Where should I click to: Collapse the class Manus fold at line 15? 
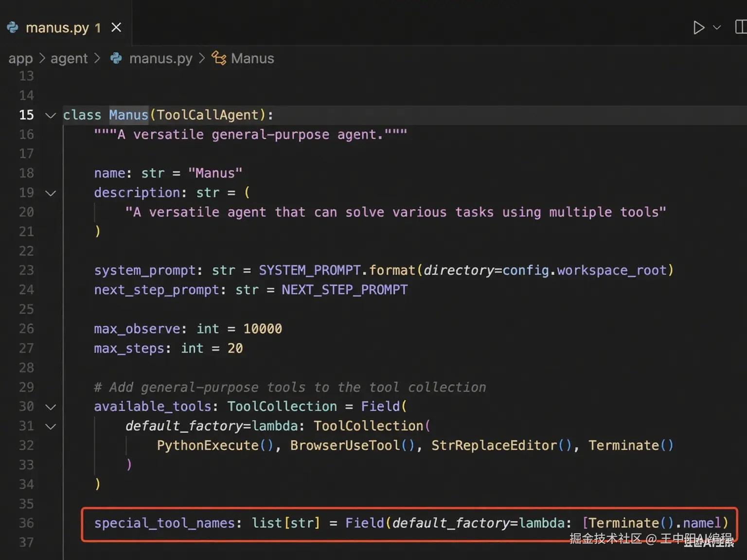pos(51,115)
